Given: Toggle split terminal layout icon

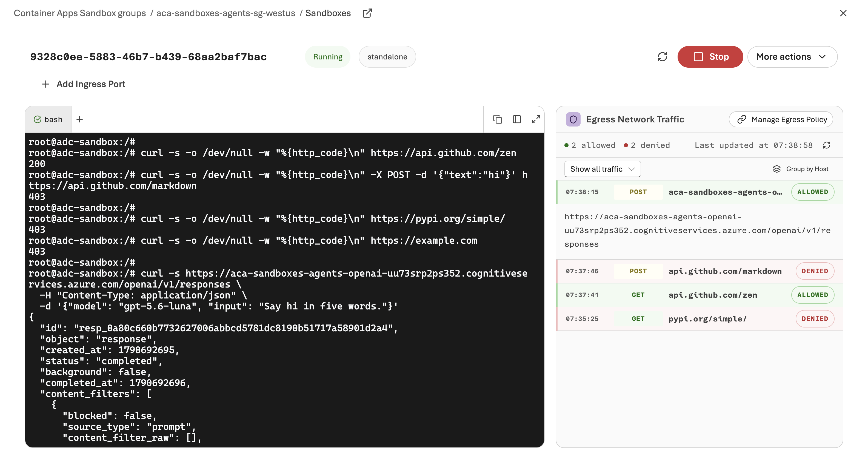Looking at the screenshot, I should (x=516, y=119).
